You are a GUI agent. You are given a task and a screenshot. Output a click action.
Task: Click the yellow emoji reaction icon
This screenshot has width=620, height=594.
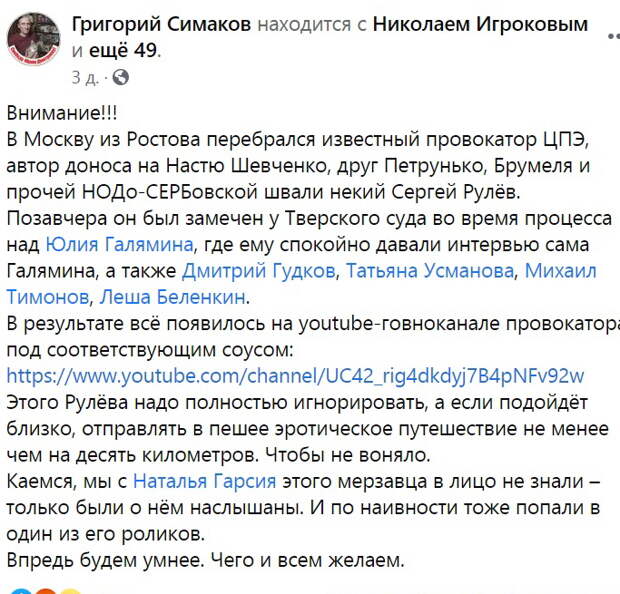pos(70,591)
